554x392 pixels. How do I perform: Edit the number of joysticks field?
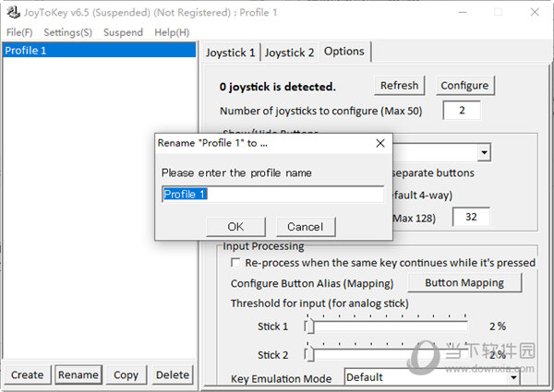(462, 111)
